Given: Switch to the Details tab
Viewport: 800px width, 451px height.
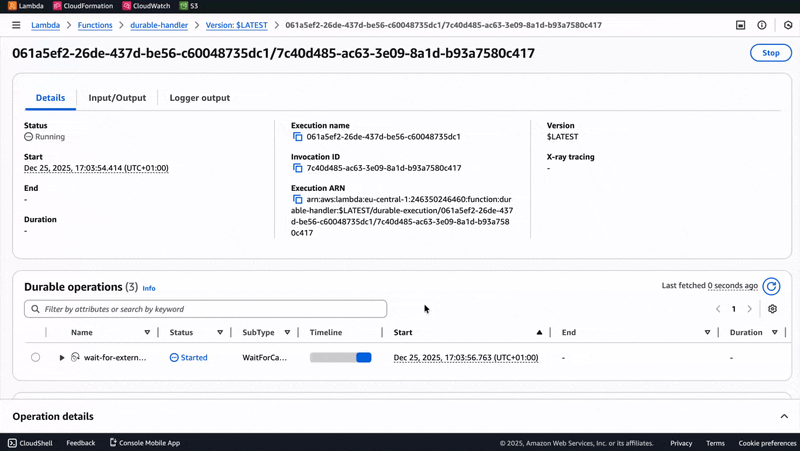Looking at the screenshot, I should click(51, 98).
